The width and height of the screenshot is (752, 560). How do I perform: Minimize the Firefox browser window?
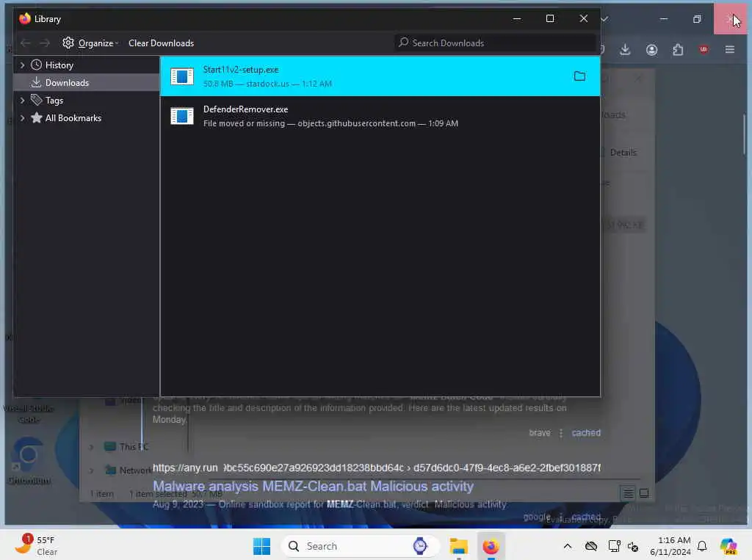click(x=664, y=19)
